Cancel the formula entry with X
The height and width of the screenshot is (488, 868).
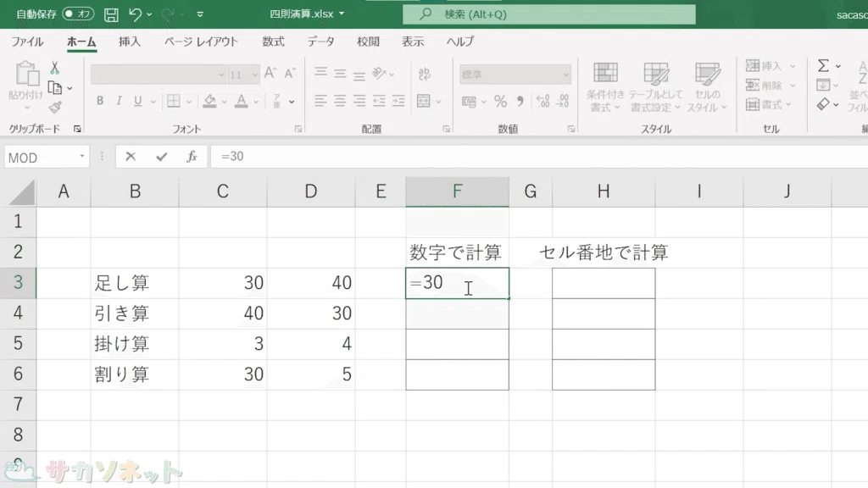pos(131,157)
